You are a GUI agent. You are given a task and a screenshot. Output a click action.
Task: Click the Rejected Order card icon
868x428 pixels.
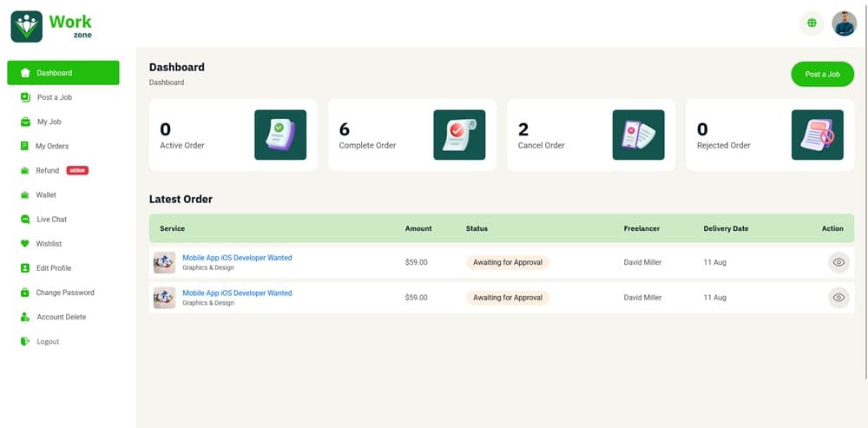(817, 135)
